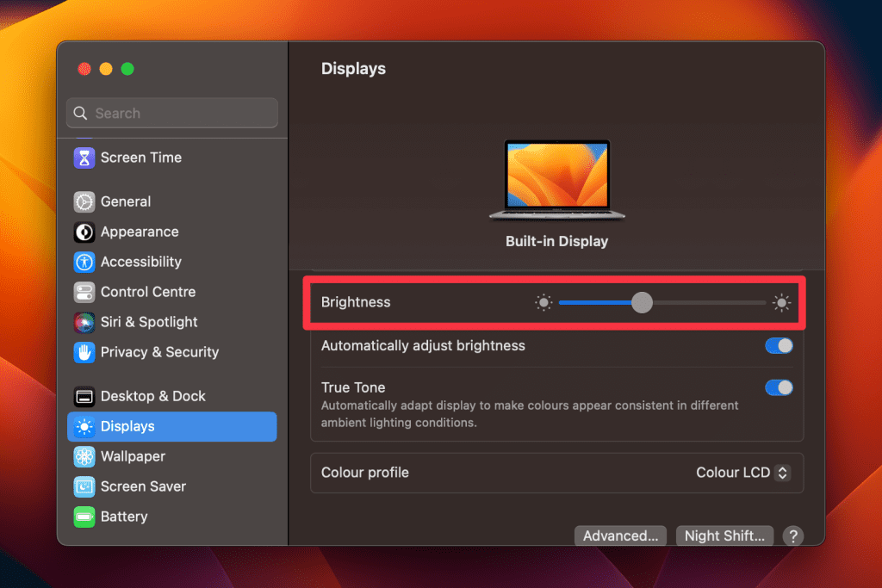Open Night Shift... settings button
The width and height of the screenshot is (882, 588).
point(724,535)
